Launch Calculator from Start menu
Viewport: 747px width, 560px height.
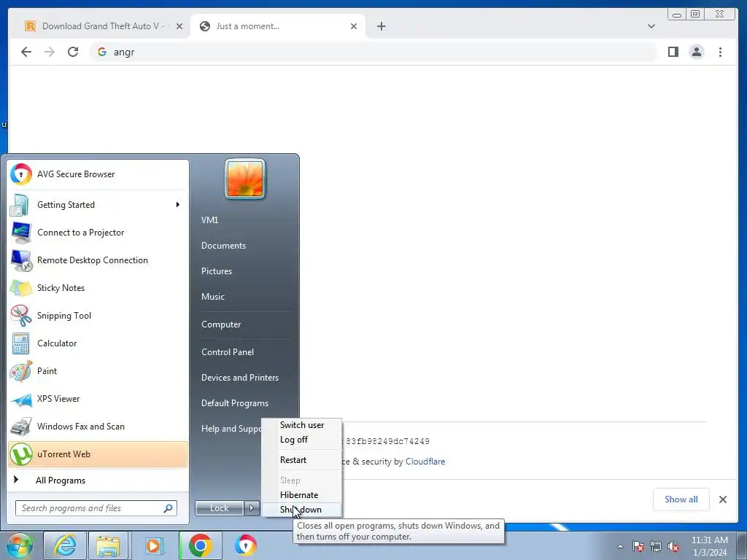(98, 343)
